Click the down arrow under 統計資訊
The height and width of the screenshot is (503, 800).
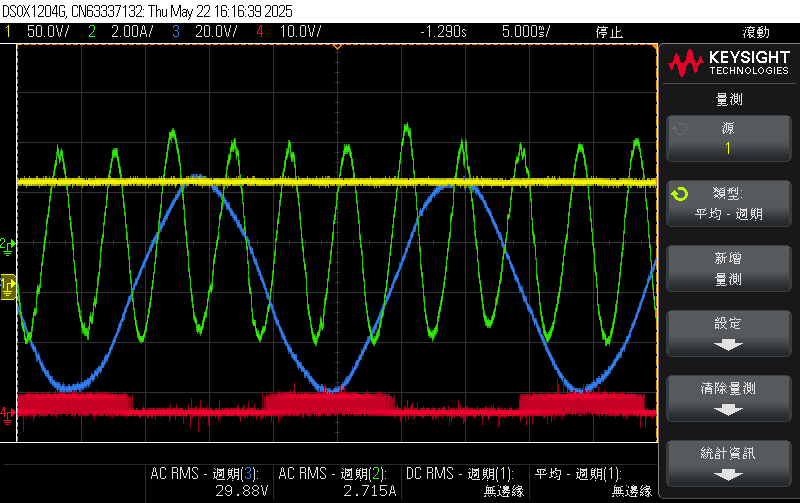[x=728, y=475]
